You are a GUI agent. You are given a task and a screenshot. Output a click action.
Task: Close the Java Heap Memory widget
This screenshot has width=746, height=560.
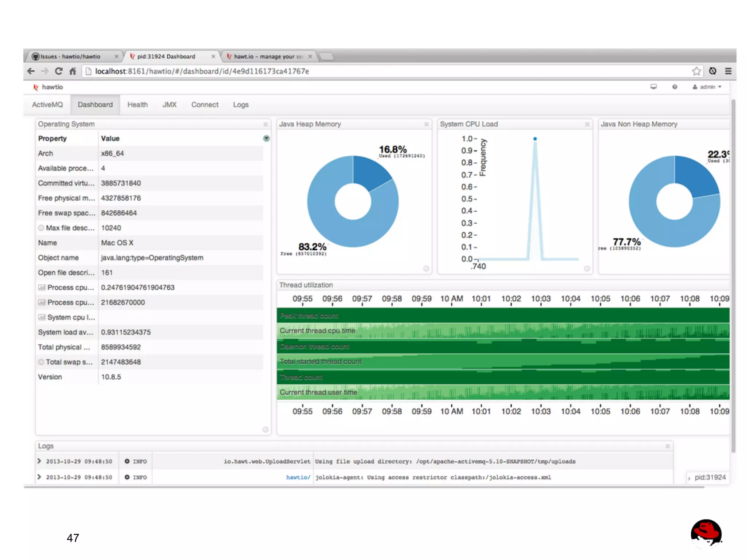tap(426, 124)
